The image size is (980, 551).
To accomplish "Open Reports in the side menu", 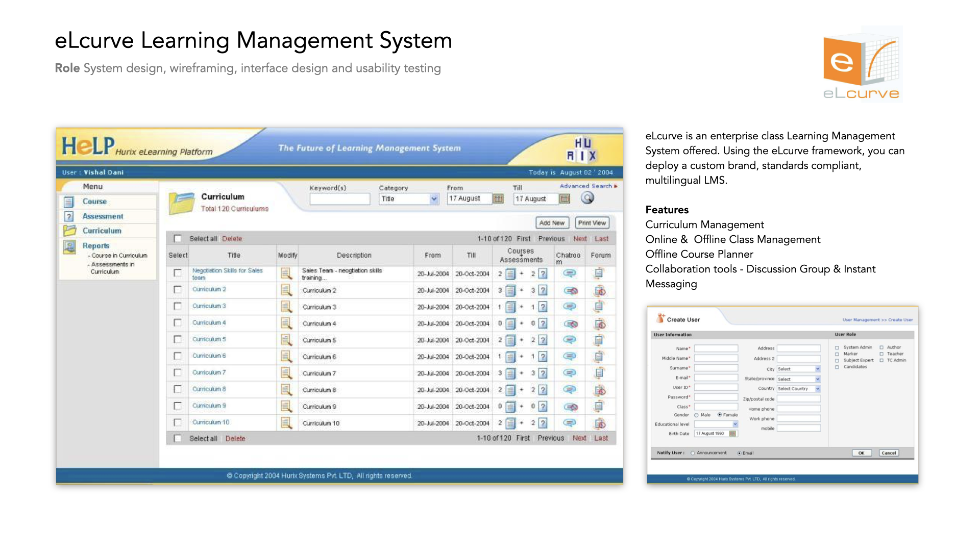I will coord(96,245).
